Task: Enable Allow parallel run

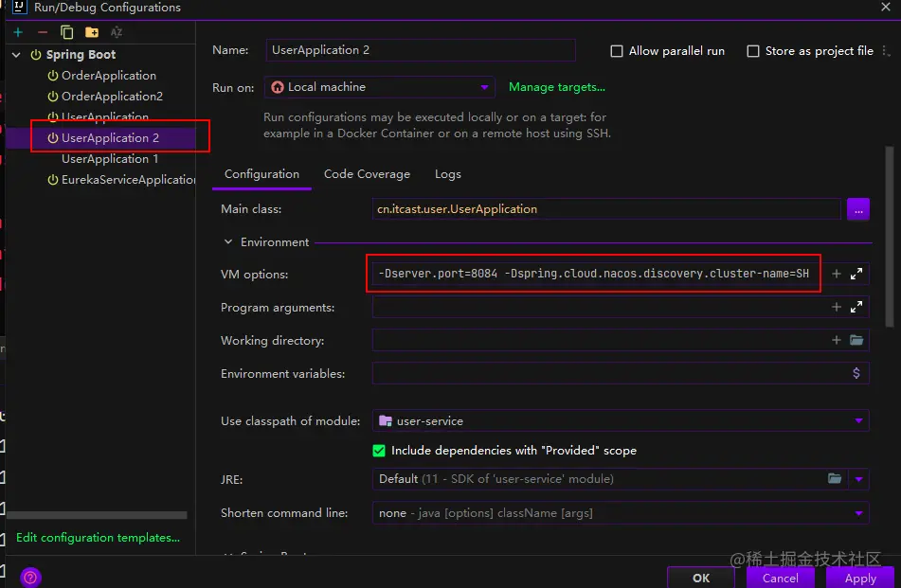Action: pyautogui.click(x=617, y=51)
